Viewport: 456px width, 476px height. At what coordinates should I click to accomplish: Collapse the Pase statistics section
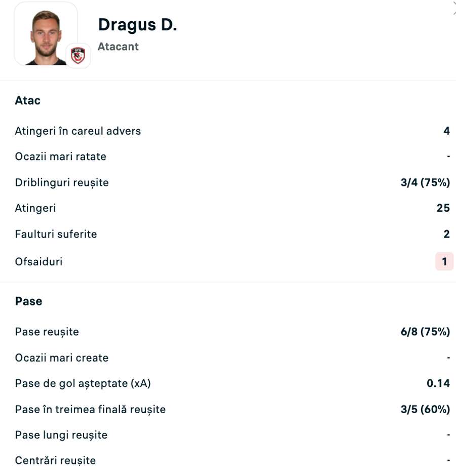coord(28,301)
